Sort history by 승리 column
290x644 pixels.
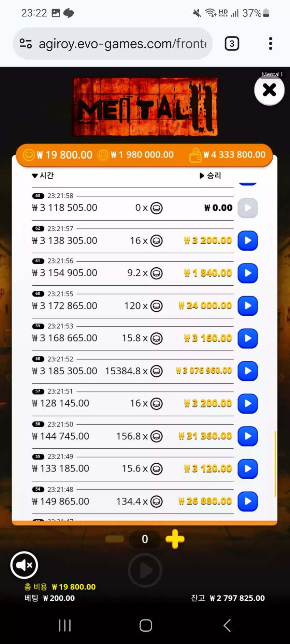click(210, 176)
